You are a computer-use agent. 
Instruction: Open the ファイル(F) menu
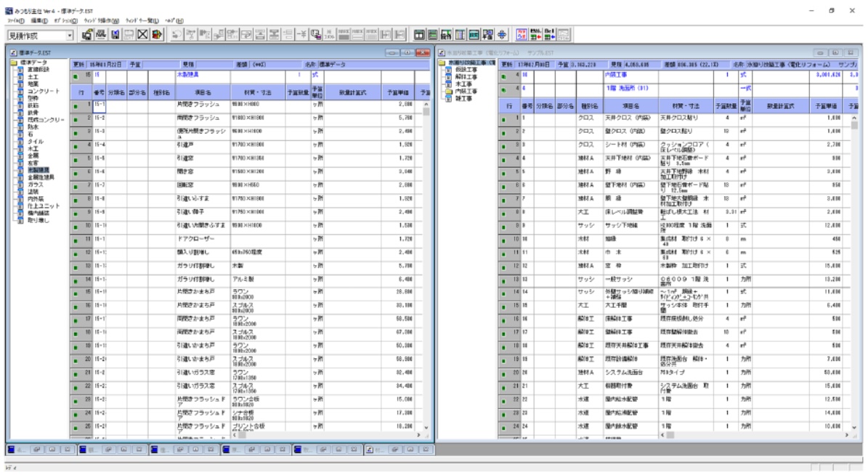[15, 20]
